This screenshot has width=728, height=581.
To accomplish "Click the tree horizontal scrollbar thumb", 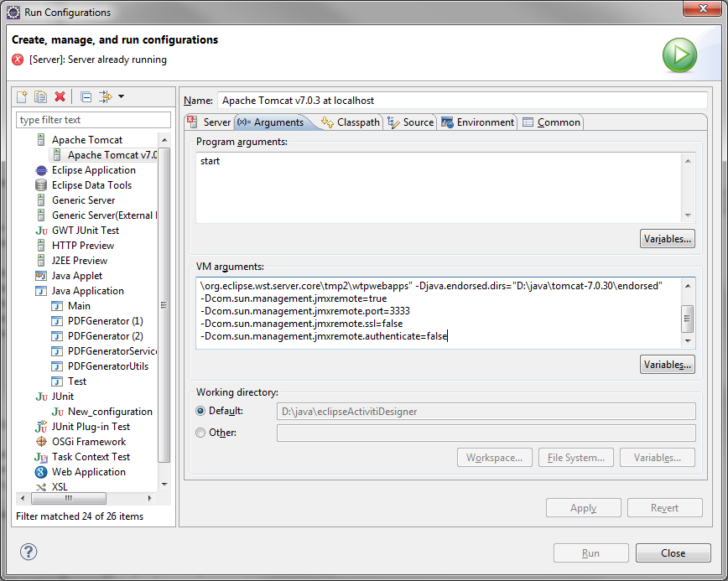I will click(69, 498).
